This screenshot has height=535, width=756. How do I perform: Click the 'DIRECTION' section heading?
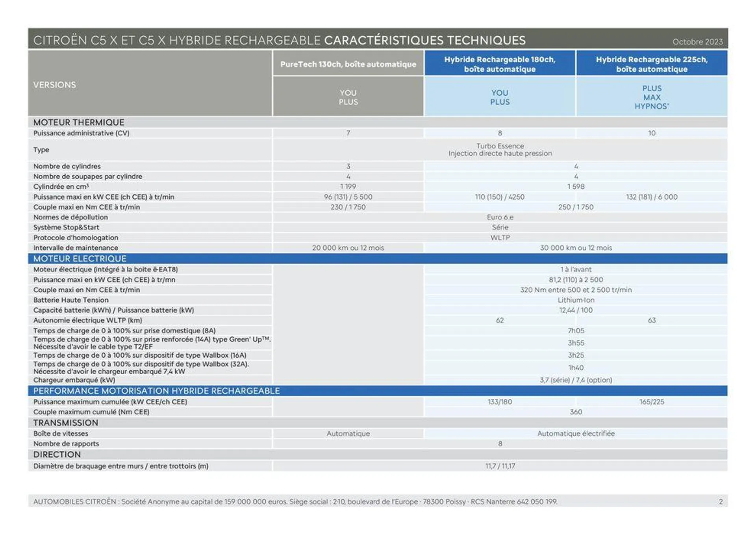click(x=57, y=455)
